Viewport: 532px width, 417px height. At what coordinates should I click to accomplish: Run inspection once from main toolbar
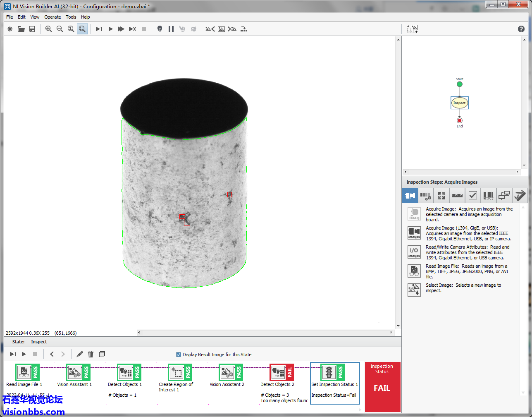tap(99, 29)
